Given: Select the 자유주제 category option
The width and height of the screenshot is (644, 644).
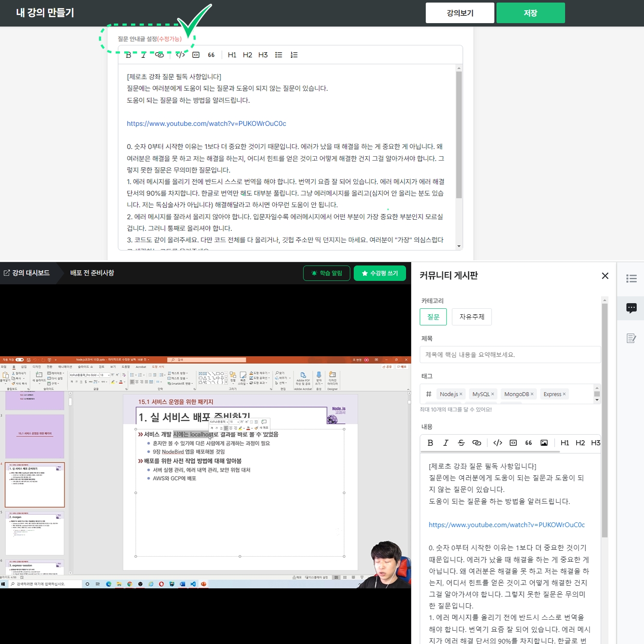Looking at the screenshot, I should [x=471, y=317].
